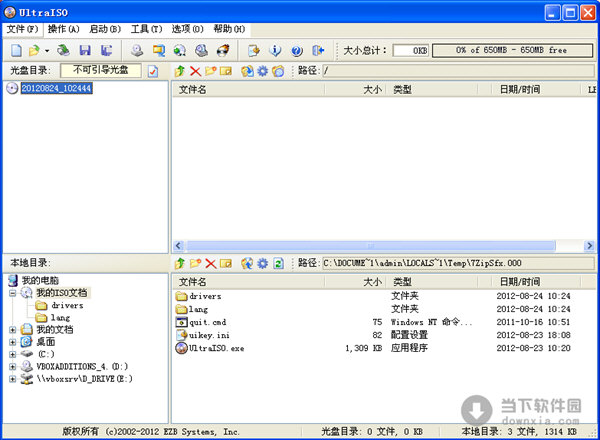This screenshot has width=600, height=440.
Task: Open the dropdown arrow beside Open icon
Action: point(47,51)
